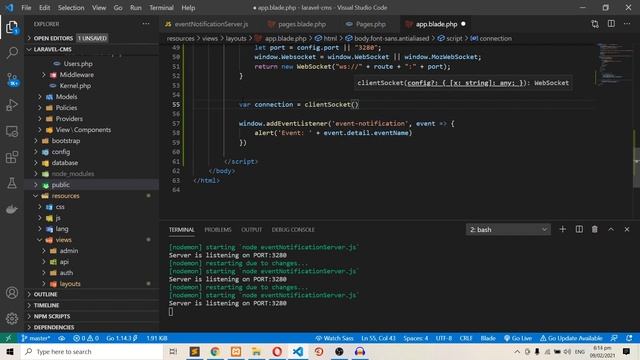
Task: Open the Remote Explorer view
Action: pos(12,131)
